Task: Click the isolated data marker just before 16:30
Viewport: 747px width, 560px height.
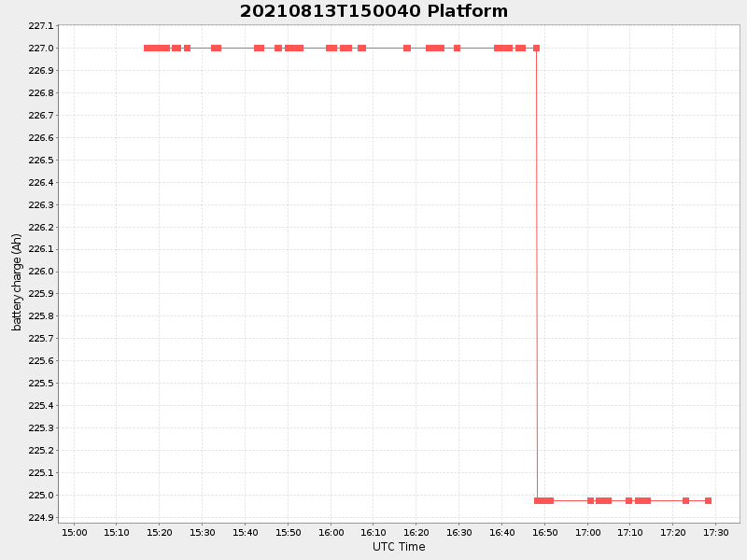Action: [x=457, y=49]
